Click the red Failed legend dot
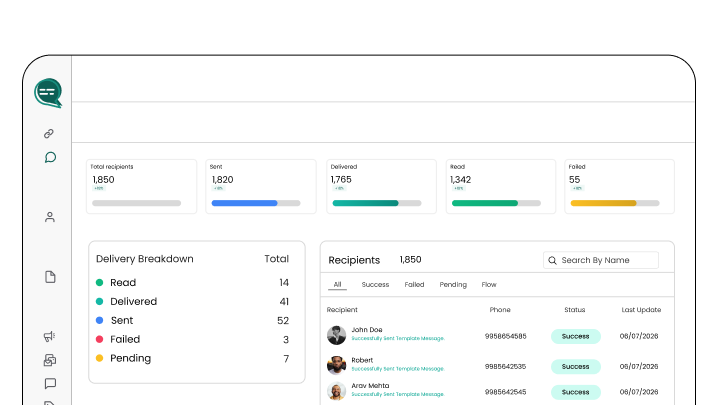 tap(99, 339)
